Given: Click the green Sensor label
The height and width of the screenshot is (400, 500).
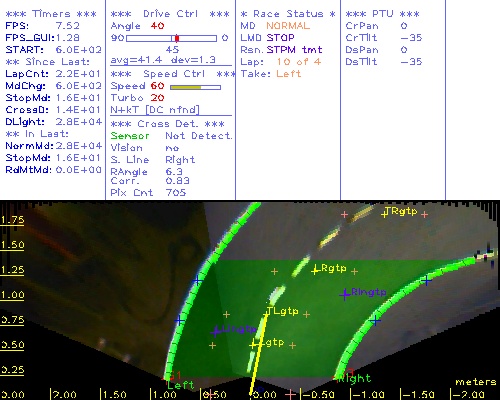Looking at the screenshot, I should pyautogui.click(x=130, y=136).
